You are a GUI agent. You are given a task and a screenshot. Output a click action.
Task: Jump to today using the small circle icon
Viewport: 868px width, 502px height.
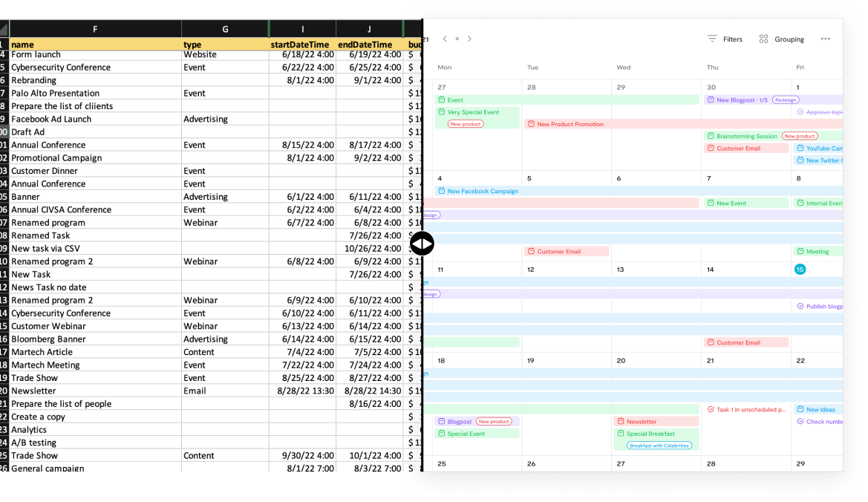(457, 39)
